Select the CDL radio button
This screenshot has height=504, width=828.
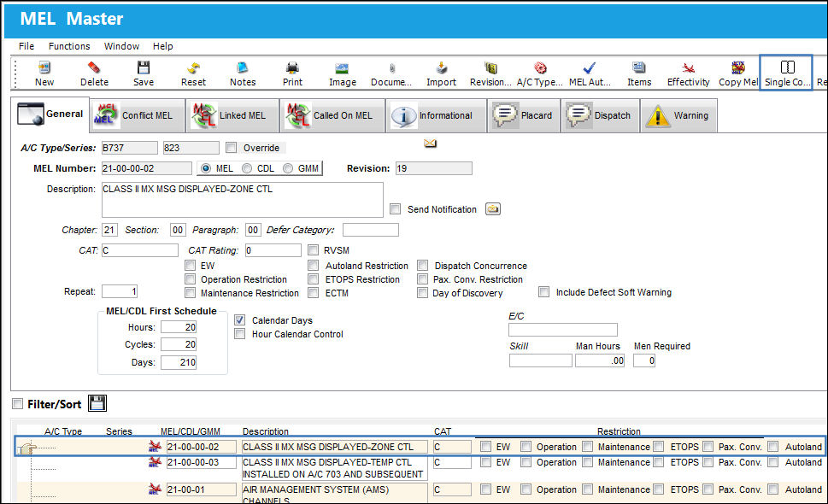point(247,168)
